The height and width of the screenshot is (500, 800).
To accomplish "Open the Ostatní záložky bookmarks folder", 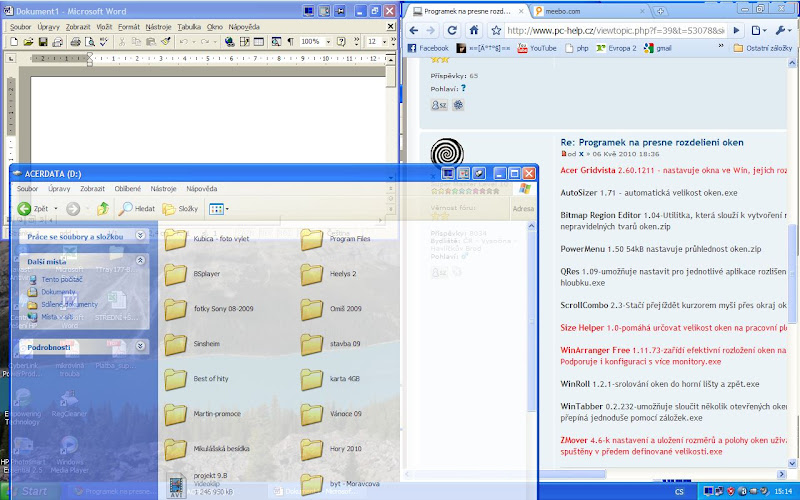I will pyautogui.click(x=763, y=48).
